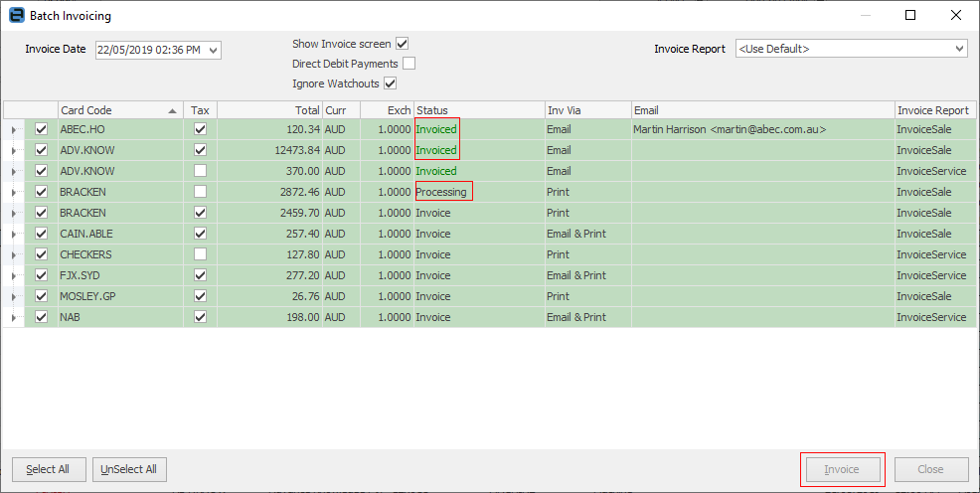Enable the Direct Debit Payments checkbox
The image size is (980, 493).
tap(408, 64)
